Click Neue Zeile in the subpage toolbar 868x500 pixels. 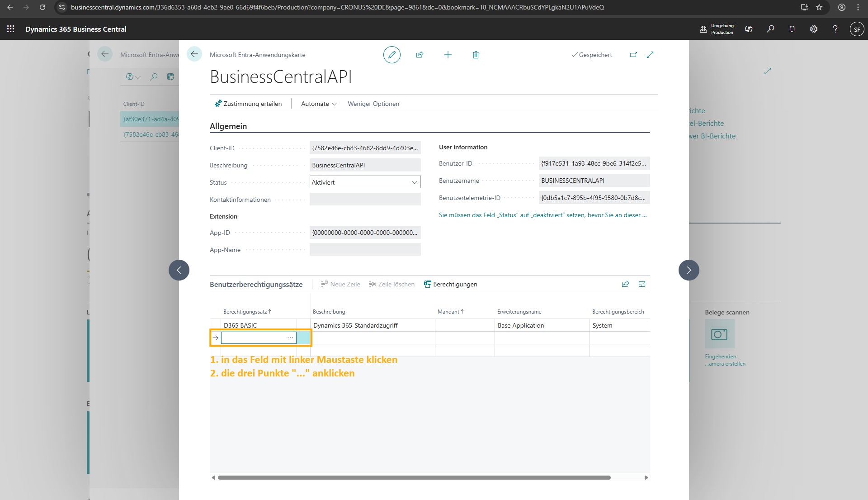(340, 284)
